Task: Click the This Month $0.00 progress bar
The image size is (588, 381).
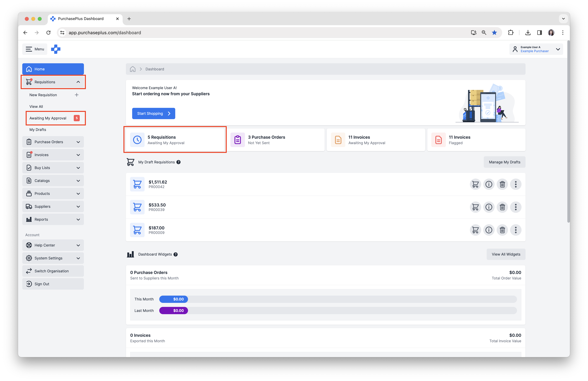Action: pos(173,299)
